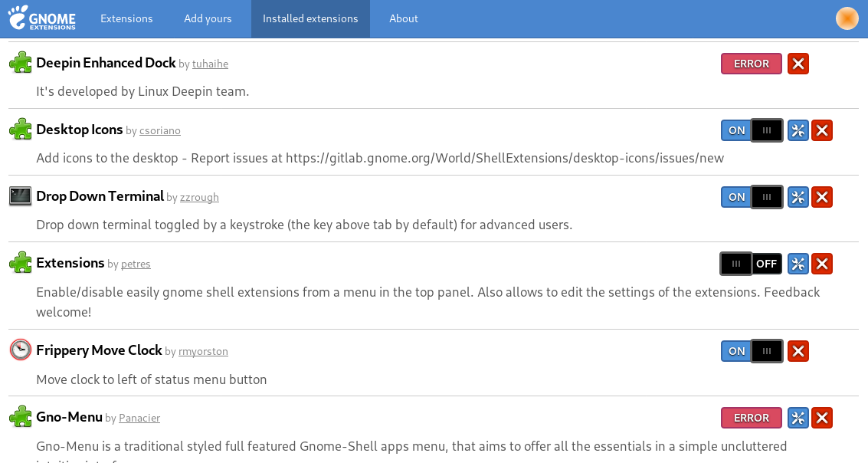
Task: Click the GNOME Extensions logo
Action: coord(42,18)
